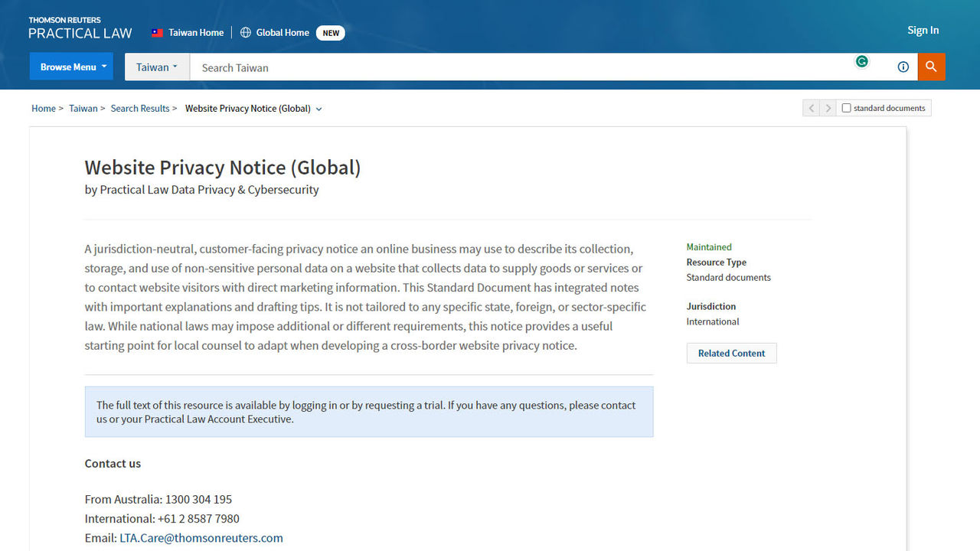The height and width of the screenshot is (551, 980).
Task: Open the Browse Menu dropdown
Action: click(x=71, y=67)
